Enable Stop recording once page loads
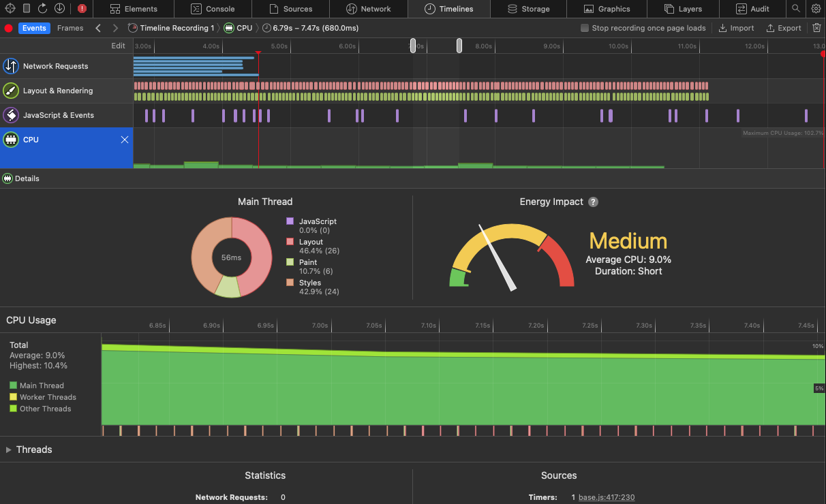Screen dimensions: 826x504 (585, 28)
